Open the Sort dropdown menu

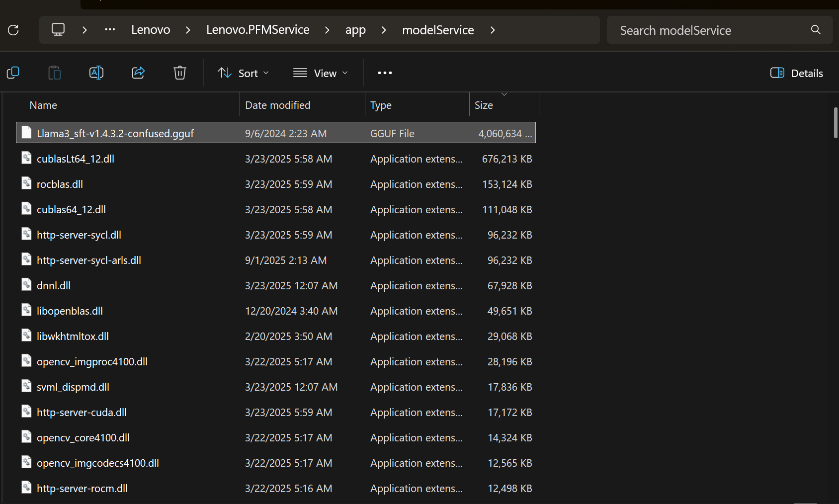(x=244, y=73)
